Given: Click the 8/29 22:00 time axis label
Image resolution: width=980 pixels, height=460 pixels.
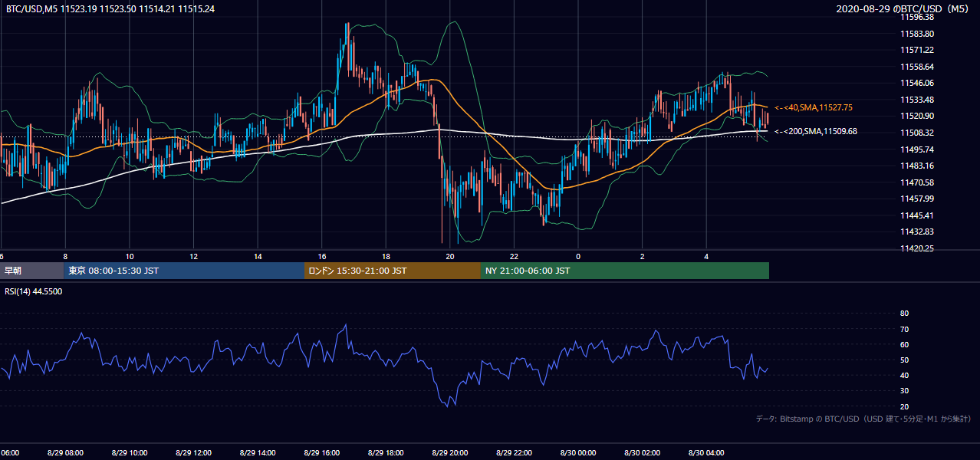Looking at the screenshot, I should (514, 453).
